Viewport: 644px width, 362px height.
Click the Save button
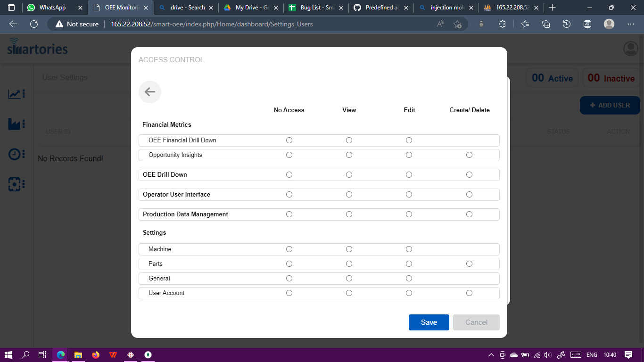[x=429, y=322]
